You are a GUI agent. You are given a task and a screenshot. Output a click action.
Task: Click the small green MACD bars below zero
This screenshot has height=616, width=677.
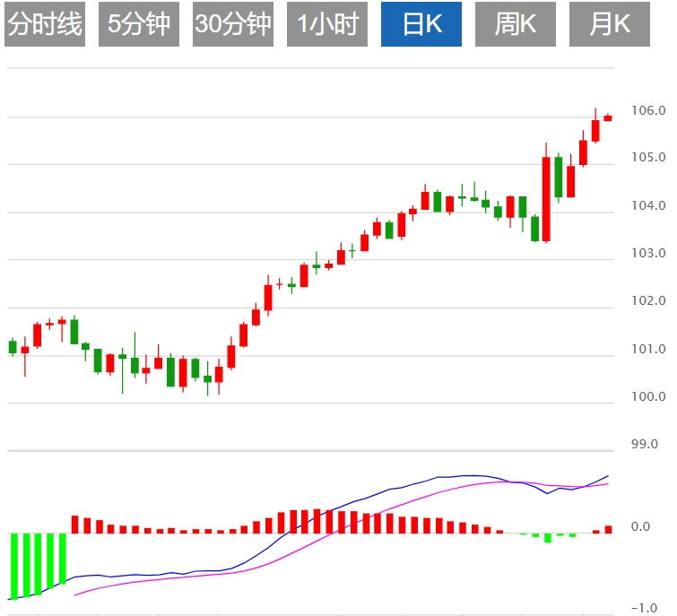(548, 538)
